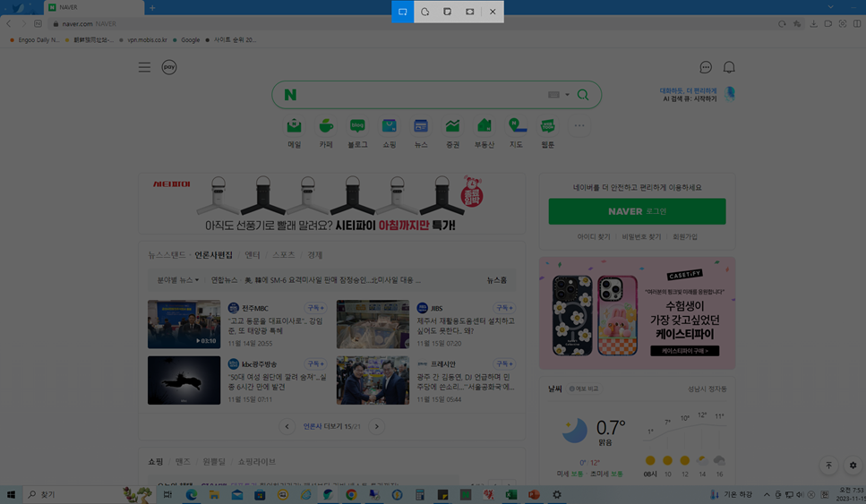The width and height of the screenshot is (866, 504).
Task: Toggle the browser sidebar panel icon
Action: [x=857, y=24]
